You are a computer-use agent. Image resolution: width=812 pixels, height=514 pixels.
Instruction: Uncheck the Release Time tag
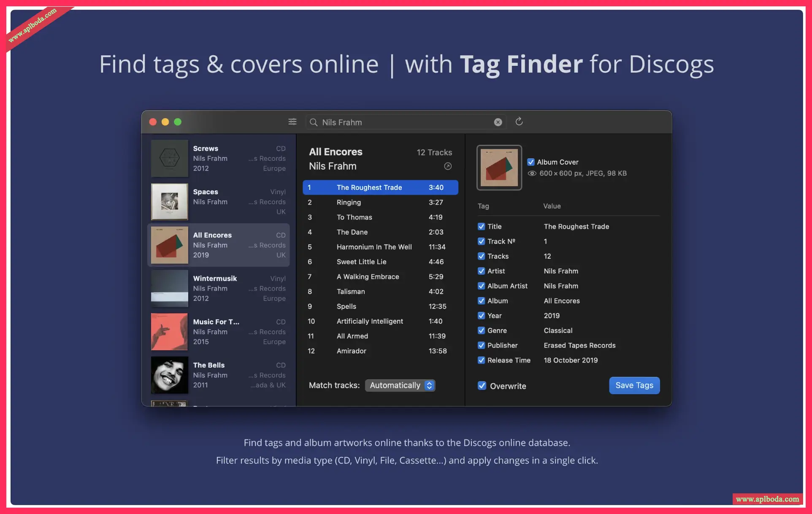[x=481, y=360]
